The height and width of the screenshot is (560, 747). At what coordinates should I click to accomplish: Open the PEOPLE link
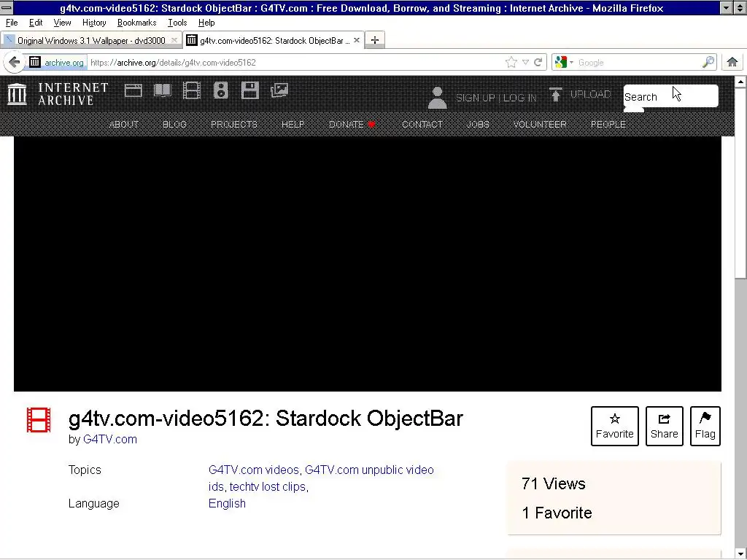point(608,124)
